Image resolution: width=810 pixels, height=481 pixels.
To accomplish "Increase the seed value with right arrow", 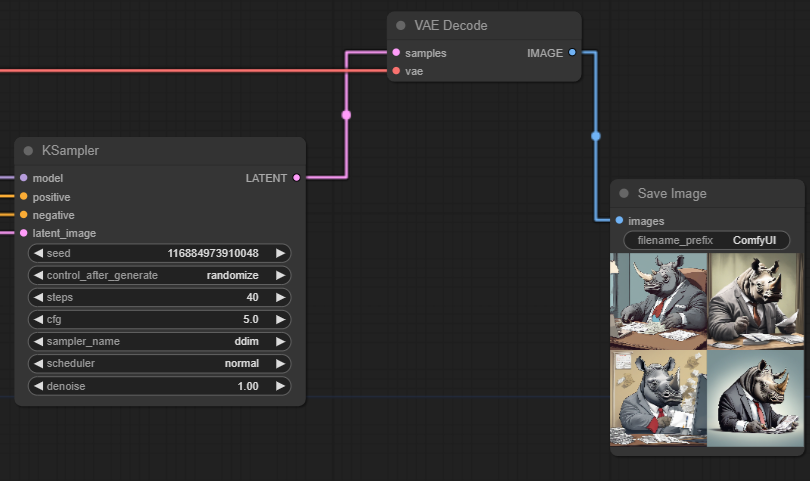I will [281, 254].
